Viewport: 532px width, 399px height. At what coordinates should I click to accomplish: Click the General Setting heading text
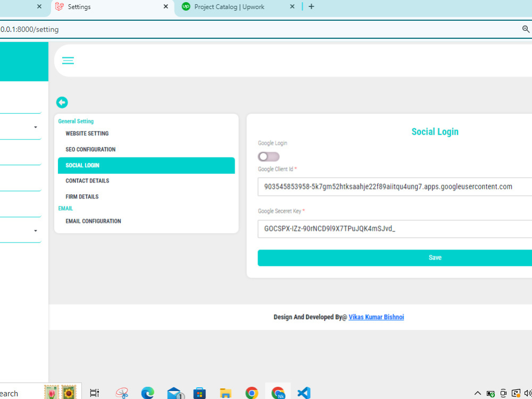(76, 121)
